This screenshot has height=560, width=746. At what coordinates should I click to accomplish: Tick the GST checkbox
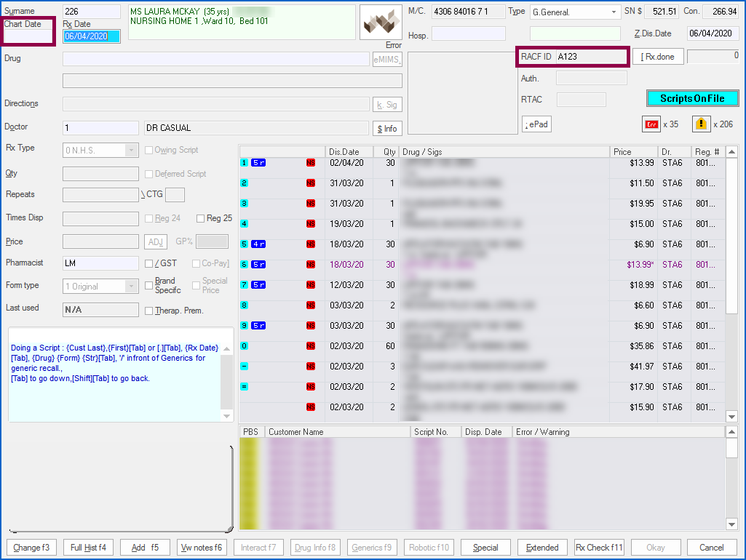pos(149,263)
